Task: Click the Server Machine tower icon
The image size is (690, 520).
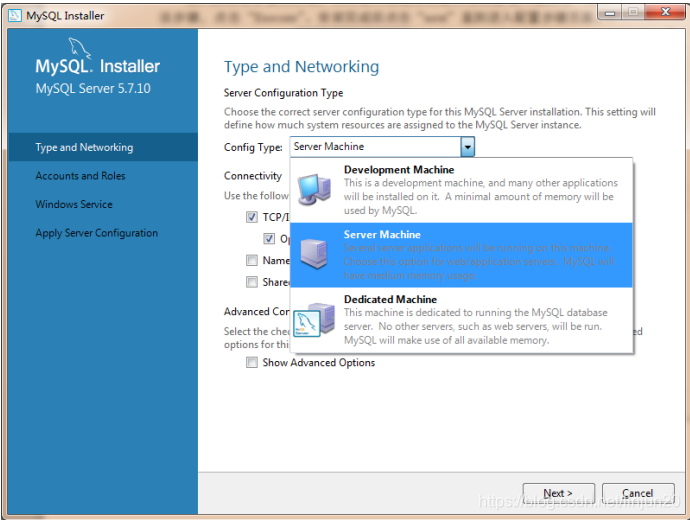Action: [x=314, y=254]
